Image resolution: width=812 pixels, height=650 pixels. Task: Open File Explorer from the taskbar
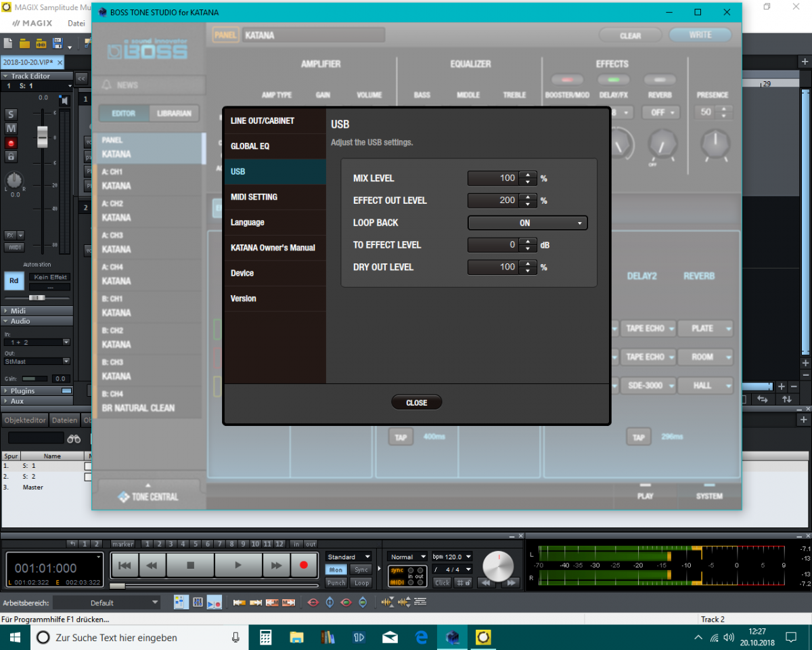296,637
